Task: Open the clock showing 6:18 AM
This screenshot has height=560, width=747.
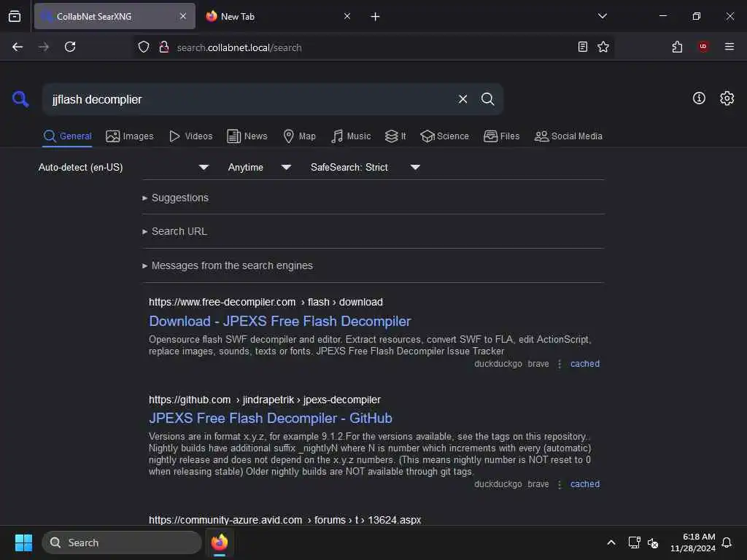Action: pyautogui.click(x=693, y=542)
